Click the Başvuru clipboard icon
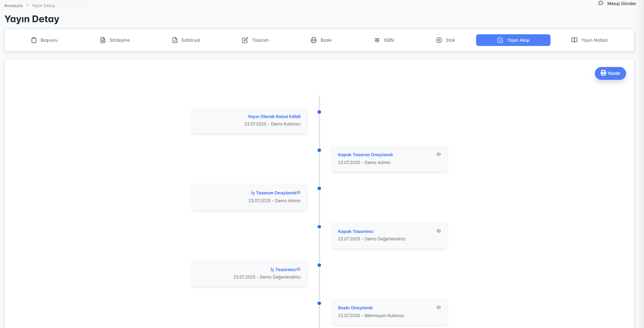The image size is (644, 328). pos(34,40)
